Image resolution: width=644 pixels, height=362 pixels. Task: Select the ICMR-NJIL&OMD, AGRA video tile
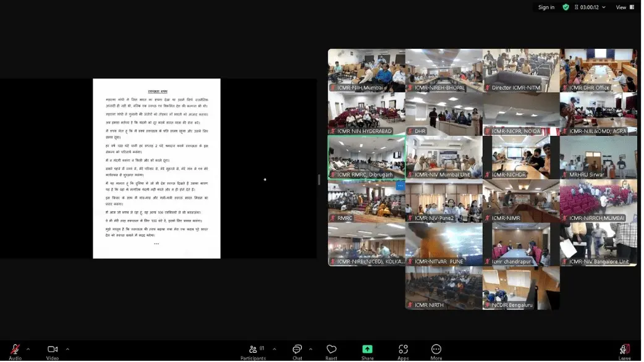click(598, 114)
